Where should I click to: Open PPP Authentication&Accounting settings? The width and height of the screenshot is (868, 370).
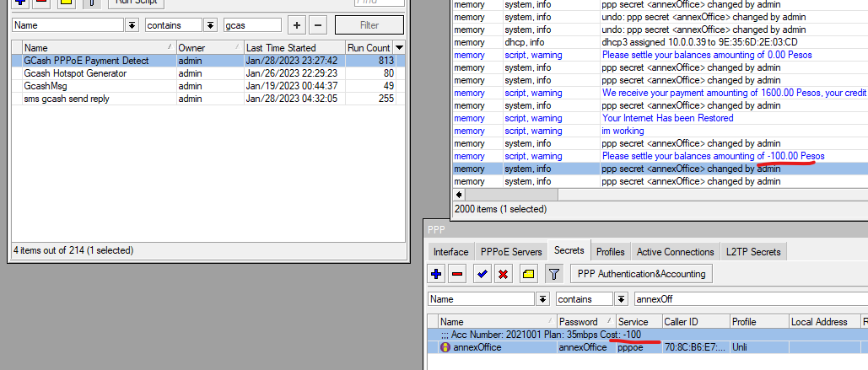tap(641, 274)
